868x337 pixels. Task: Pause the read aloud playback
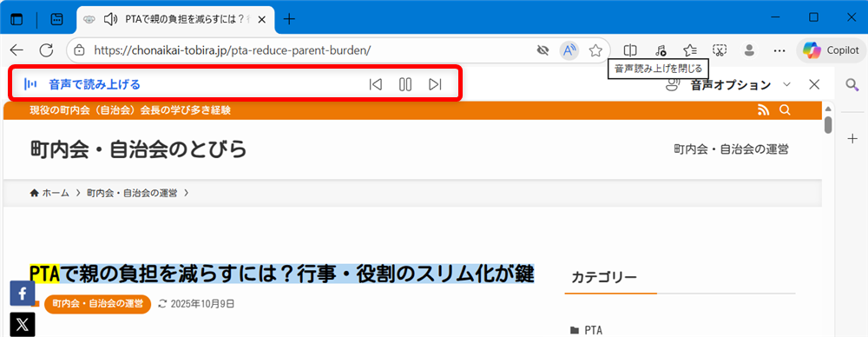(405, 84)
